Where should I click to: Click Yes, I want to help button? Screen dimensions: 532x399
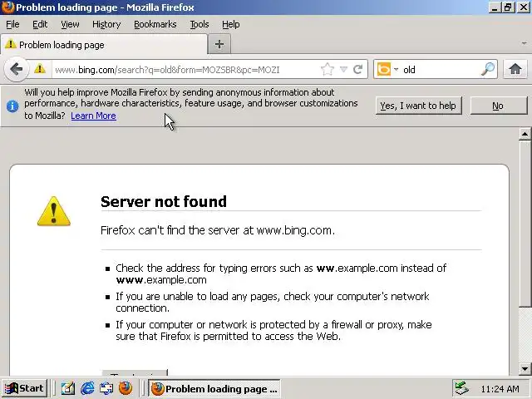click(x=418, y=106)
